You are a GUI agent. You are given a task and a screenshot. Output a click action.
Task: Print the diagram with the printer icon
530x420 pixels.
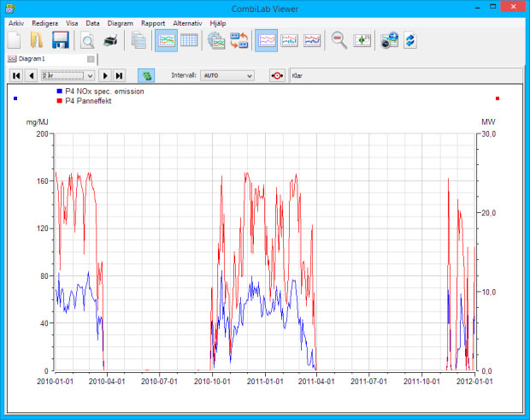click(x=110, y=40)
